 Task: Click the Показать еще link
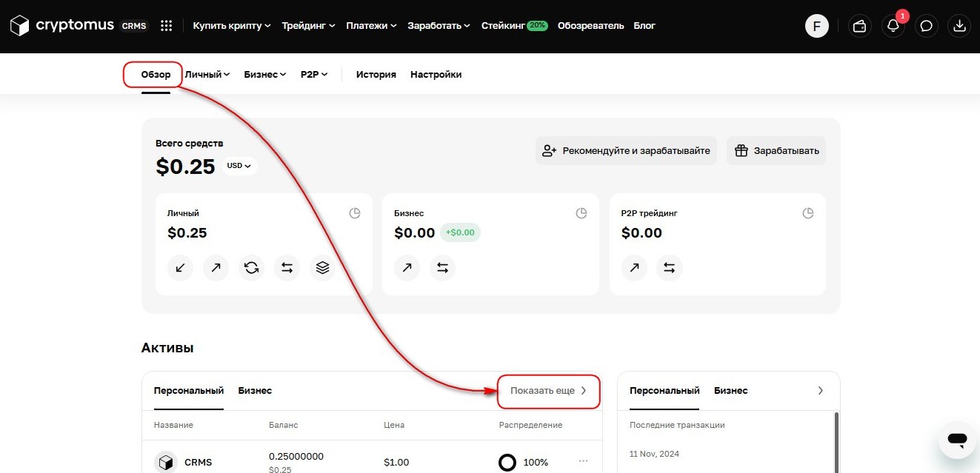pos(548,391)
